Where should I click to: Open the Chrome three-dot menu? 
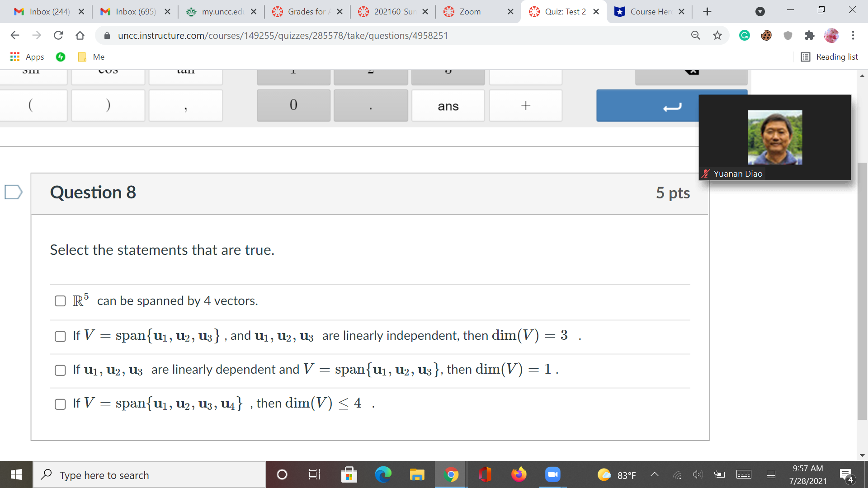[853, 35]
